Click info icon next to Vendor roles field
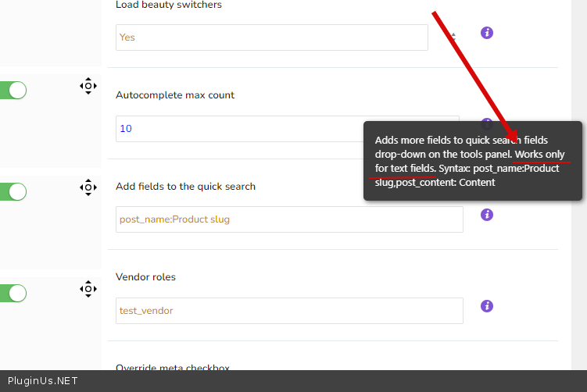Viewport: 587px width, 392px height. [486, 306]
